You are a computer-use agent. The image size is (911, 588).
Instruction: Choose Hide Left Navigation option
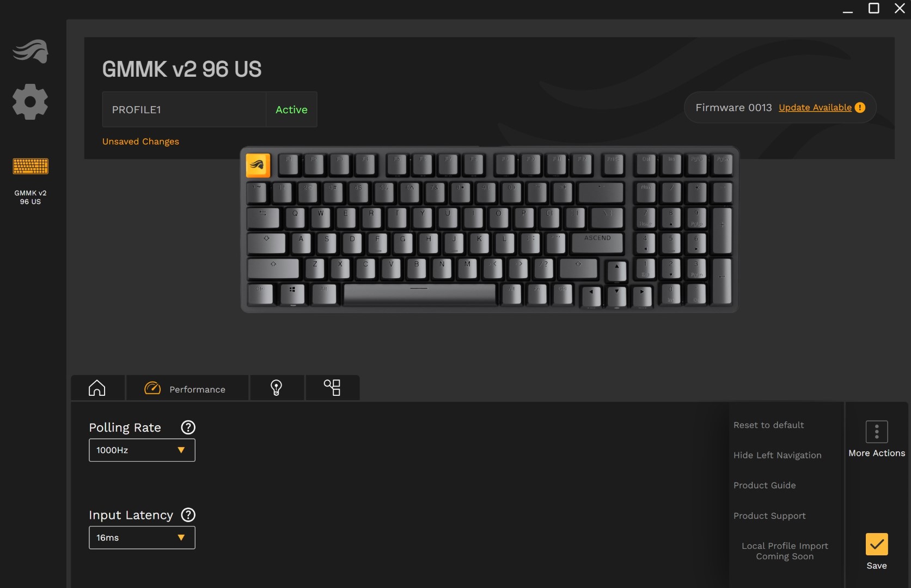[778, 455]
